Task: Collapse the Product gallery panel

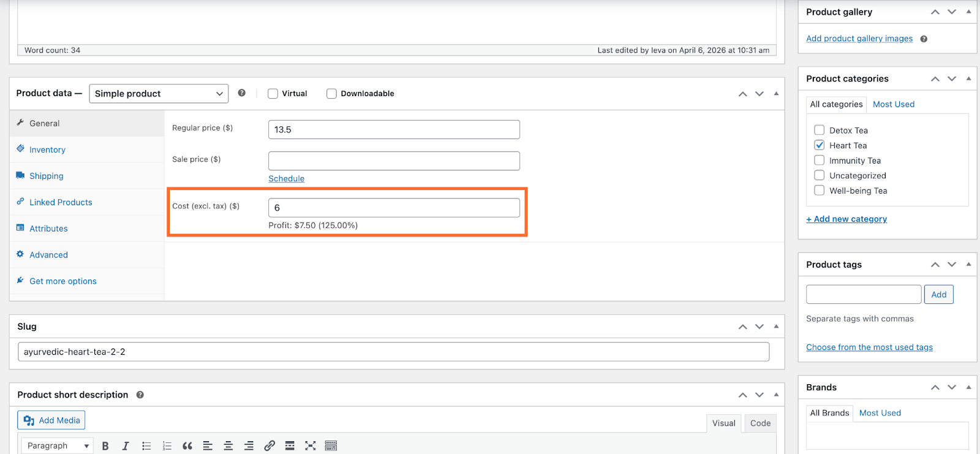Action: coord(968,12)
